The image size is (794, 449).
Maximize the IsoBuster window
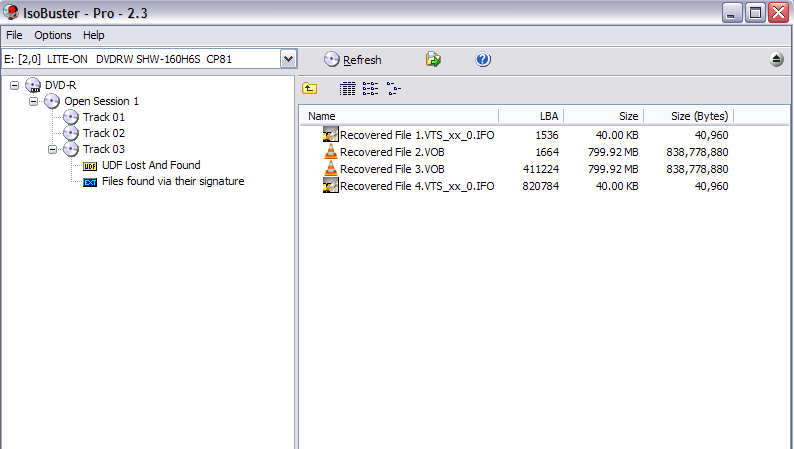755,13
